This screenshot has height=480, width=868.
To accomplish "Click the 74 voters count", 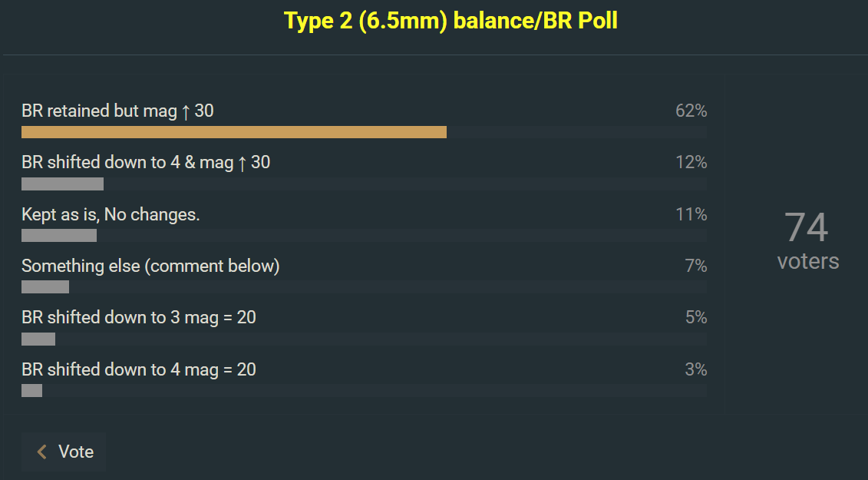I will pyautogui.click(x=807, y=240).
